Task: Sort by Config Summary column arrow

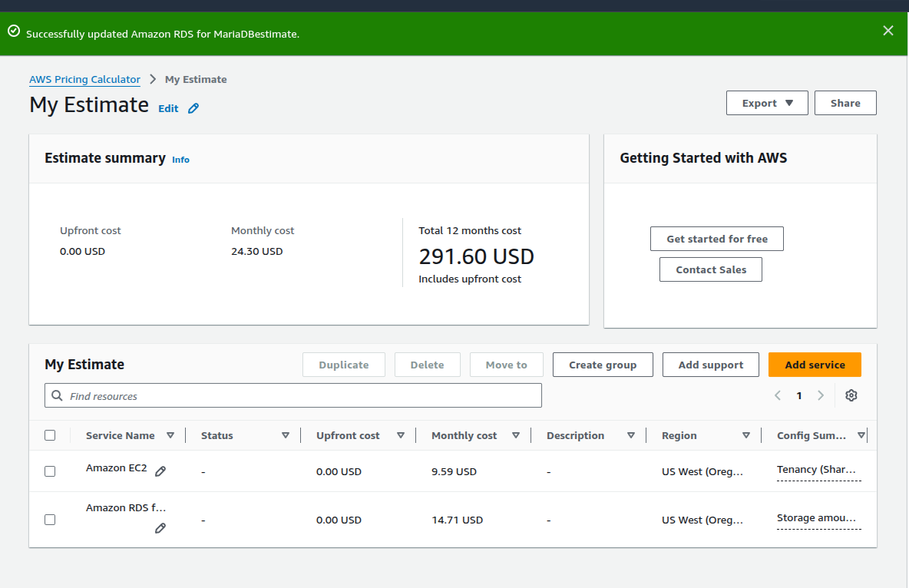Action: [x=861, y=435]
